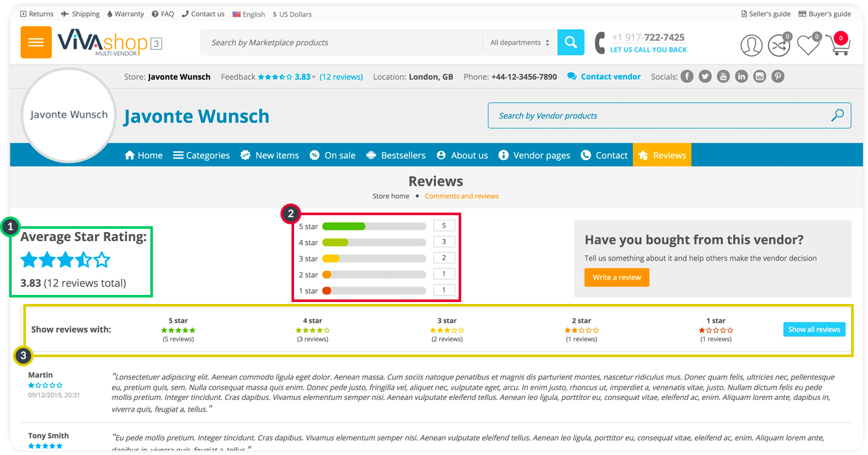This screenshot has height=455, width=868.
Task: Click the Search by Vendor products field
Action: [661, 115]
